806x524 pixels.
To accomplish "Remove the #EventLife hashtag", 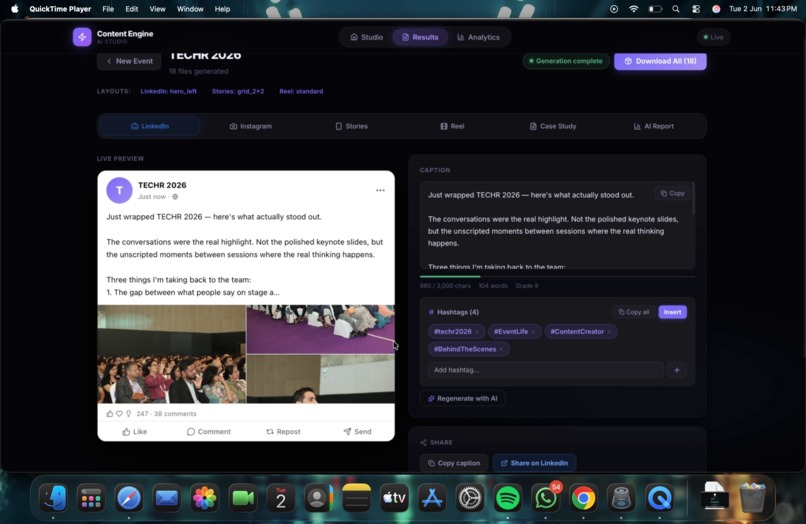I will (534, 332).
